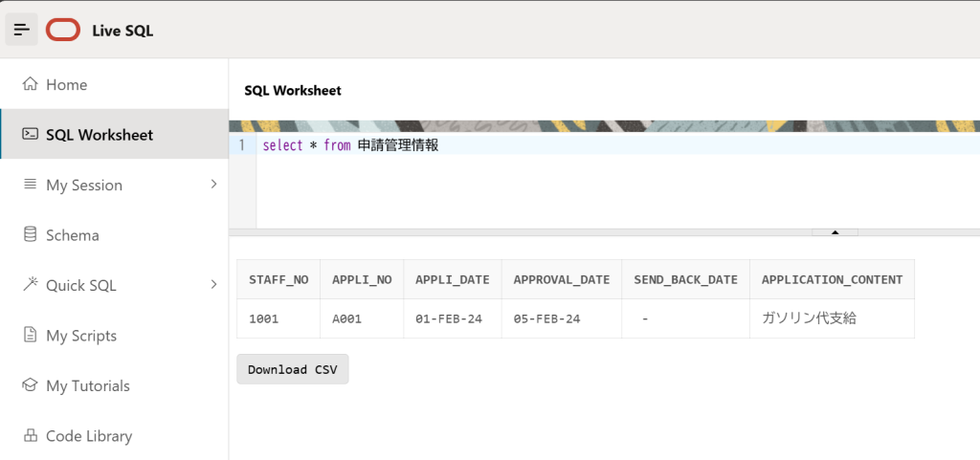
Task: Click the Home house icon
Action: [30, 84]
